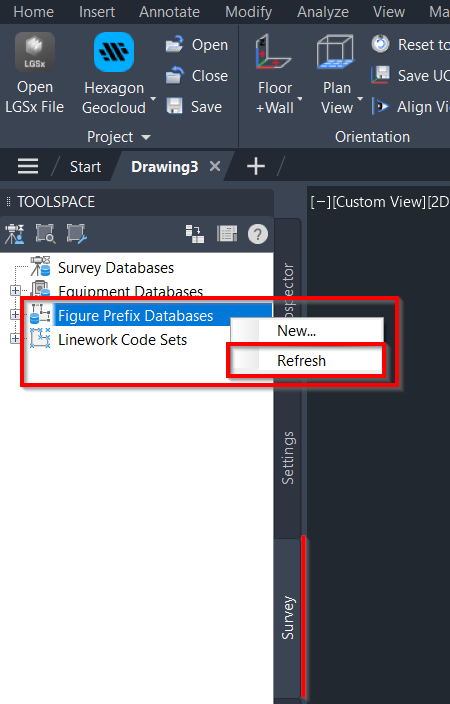Click Reset to world icon
This screenshot has width=450, height=704.
coord(380,44)
